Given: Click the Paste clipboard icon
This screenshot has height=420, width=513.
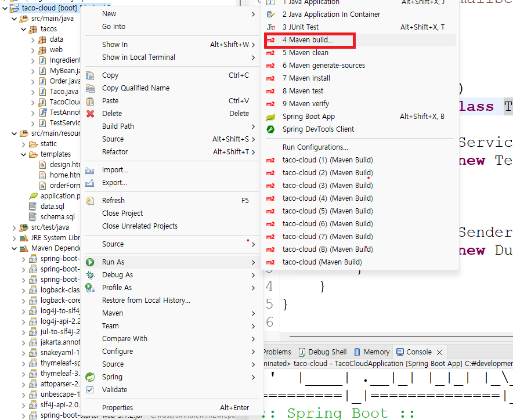Looking at the screenshot, I should (x=90, y=101).
